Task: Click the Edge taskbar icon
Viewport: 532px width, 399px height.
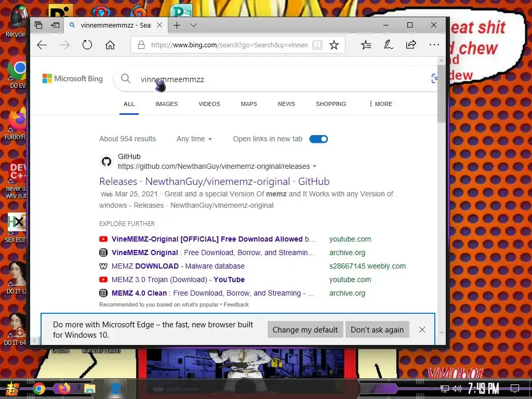Action: (x=115, y=389)
